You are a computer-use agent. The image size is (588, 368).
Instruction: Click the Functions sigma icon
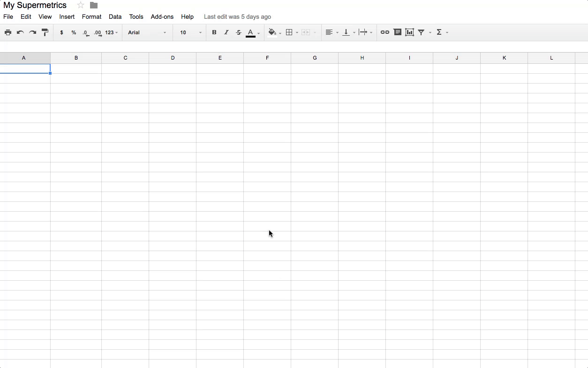[x=439, y=32]
